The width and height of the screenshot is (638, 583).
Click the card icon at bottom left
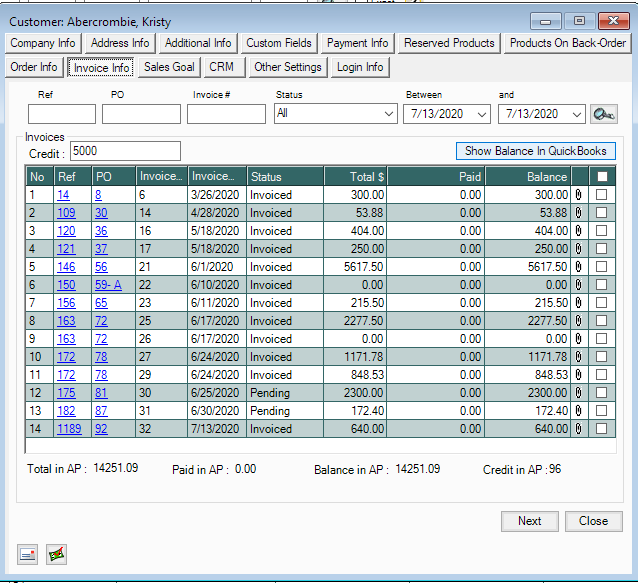28,555
